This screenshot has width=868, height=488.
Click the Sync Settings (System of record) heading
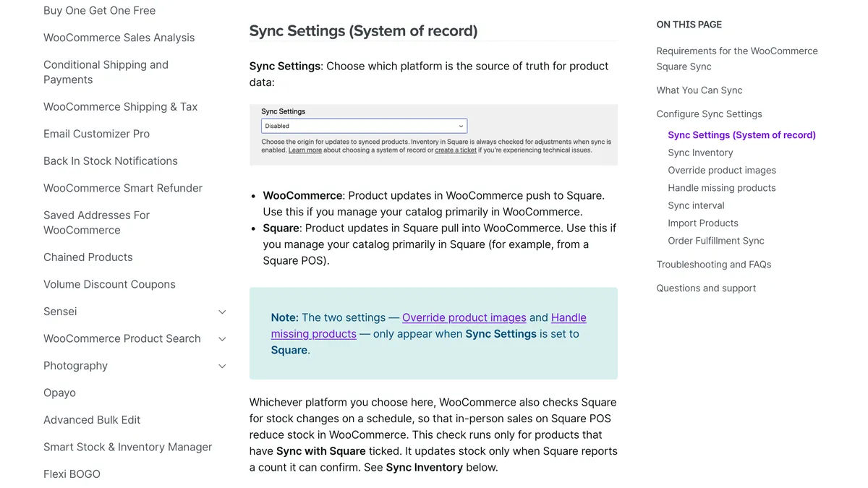[363, 31]
